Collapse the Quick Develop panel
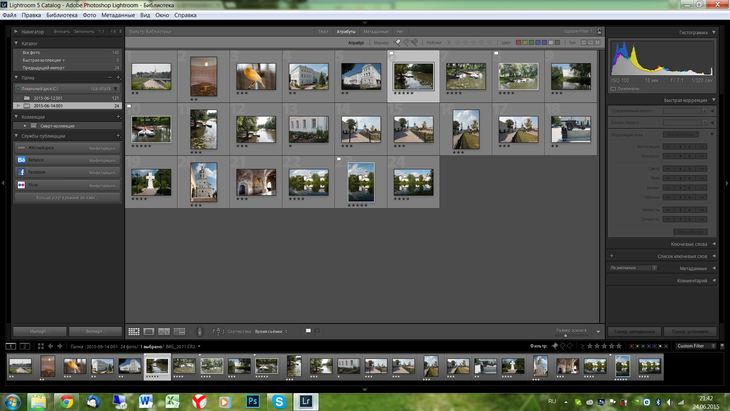Viewport: 730px width, 411px height. (x=714, y=100)
